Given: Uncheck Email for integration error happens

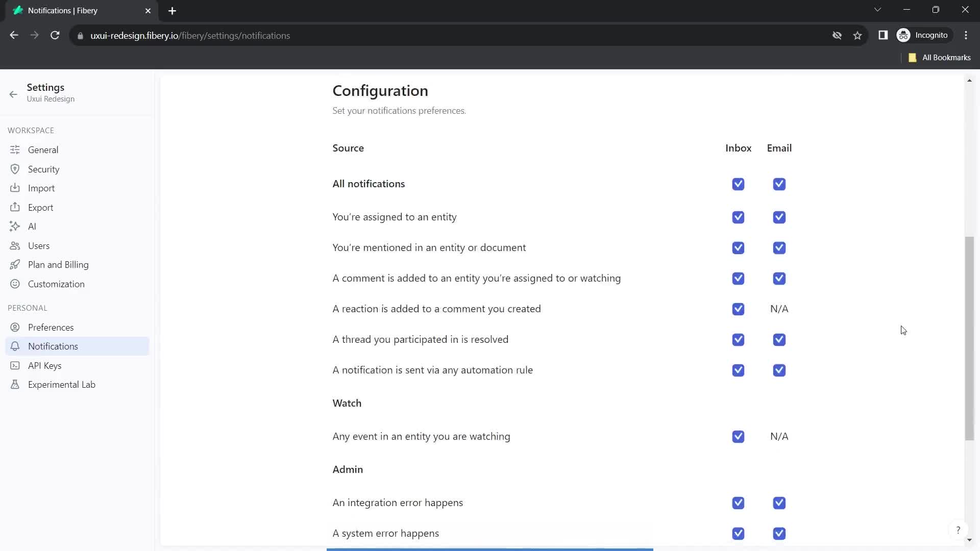Looking at the screenshot, I should [x=779, y=503].
